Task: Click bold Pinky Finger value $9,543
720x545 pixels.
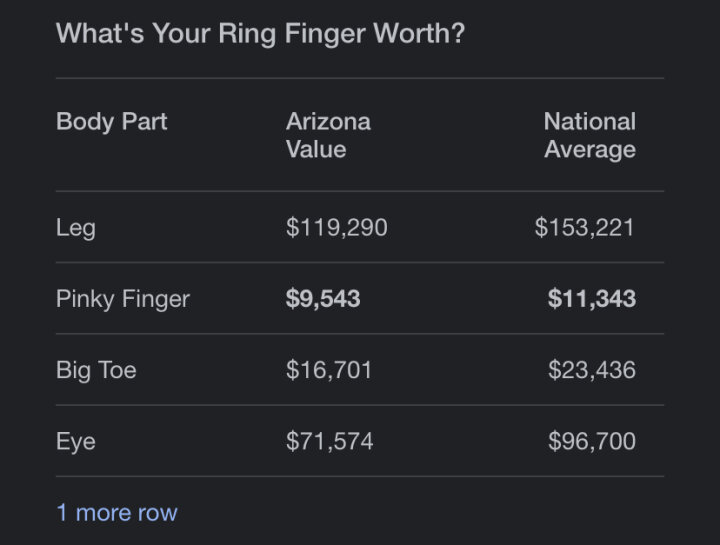Action: (323, 298)
